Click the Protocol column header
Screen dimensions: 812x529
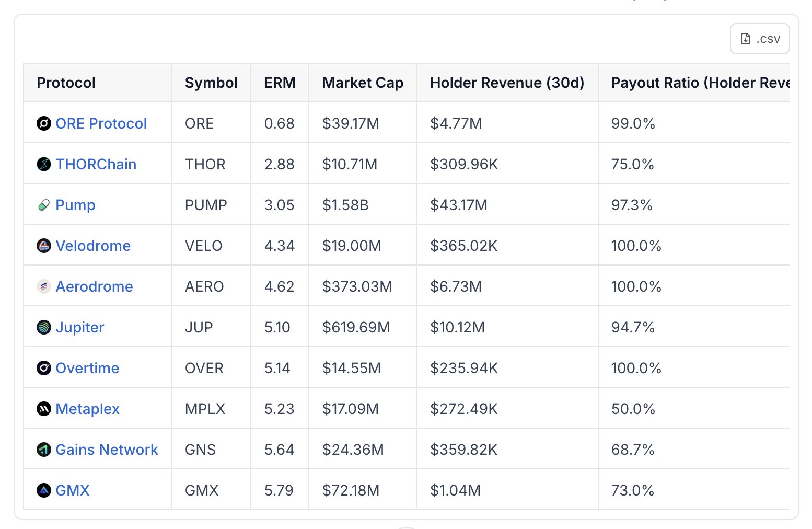[x=66, y=83]
